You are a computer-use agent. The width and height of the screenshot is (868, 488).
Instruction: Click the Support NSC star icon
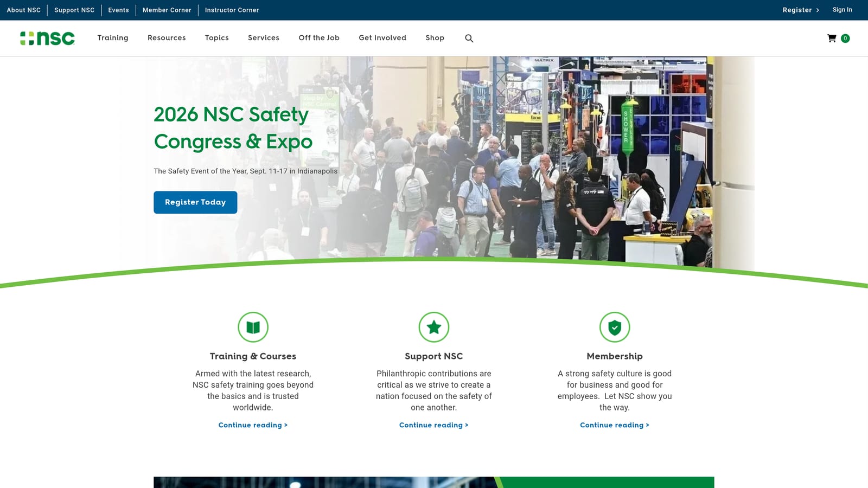[x=434, y=327]
